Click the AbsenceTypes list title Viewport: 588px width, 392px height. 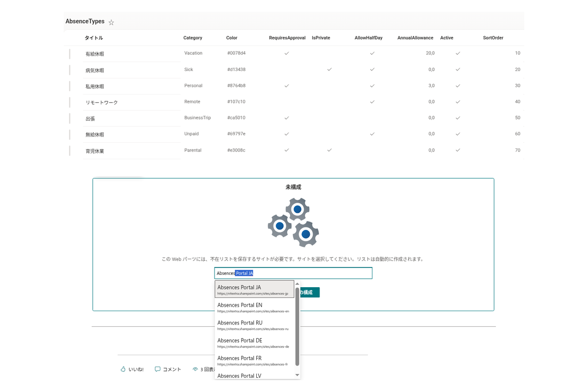tap(85, 22)
